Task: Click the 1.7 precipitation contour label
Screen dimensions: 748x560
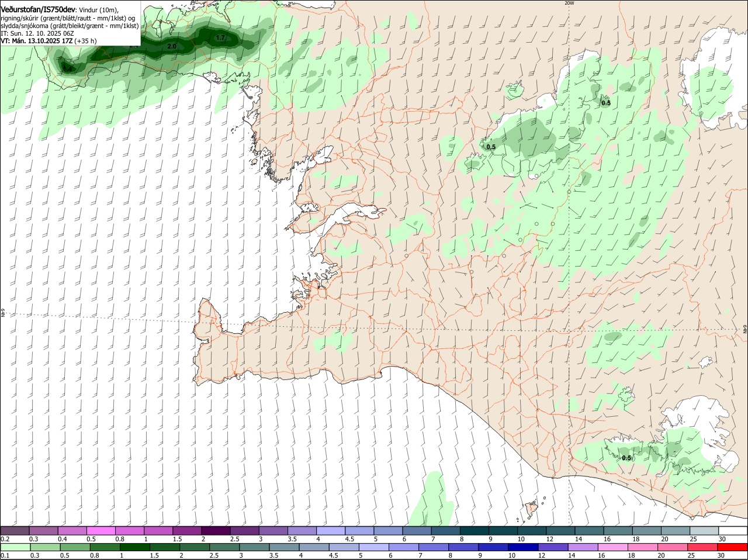Action: pos(220,37)
